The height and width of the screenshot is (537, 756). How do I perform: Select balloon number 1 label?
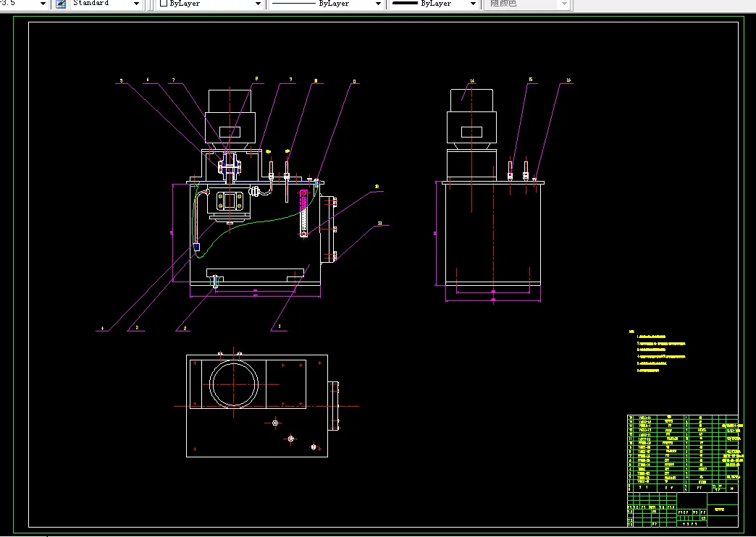(280, 326)
